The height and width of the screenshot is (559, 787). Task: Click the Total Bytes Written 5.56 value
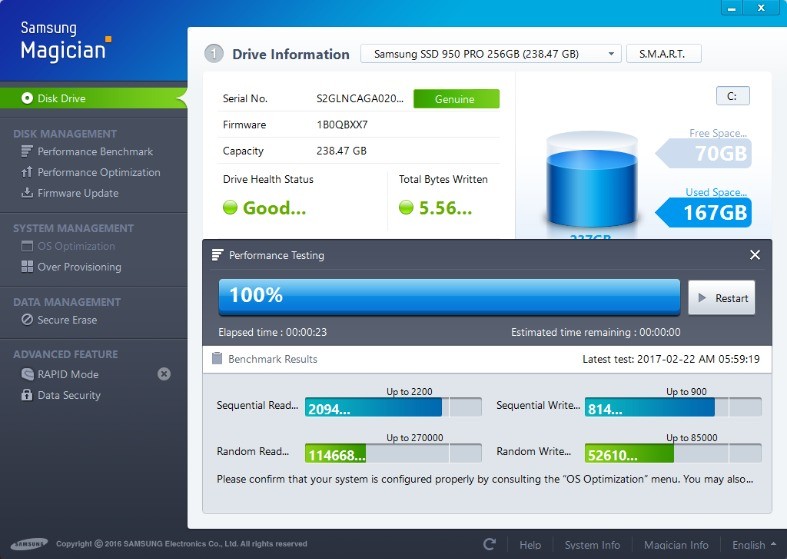coord(445,207)
